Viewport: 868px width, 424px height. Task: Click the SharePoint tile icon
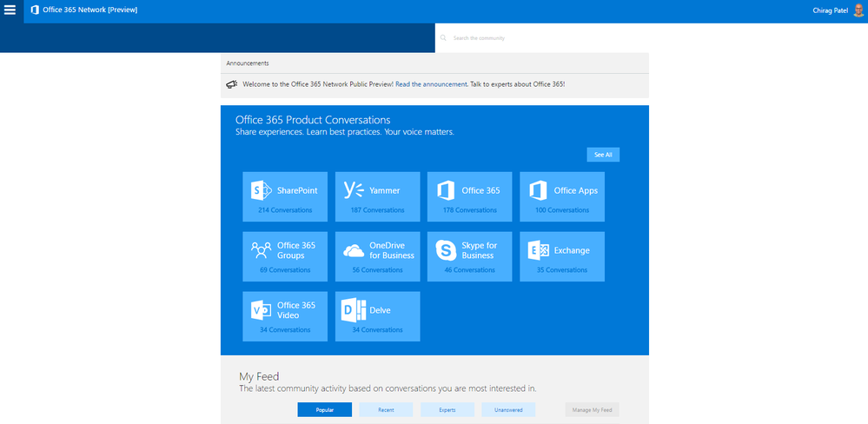(262, 190)
